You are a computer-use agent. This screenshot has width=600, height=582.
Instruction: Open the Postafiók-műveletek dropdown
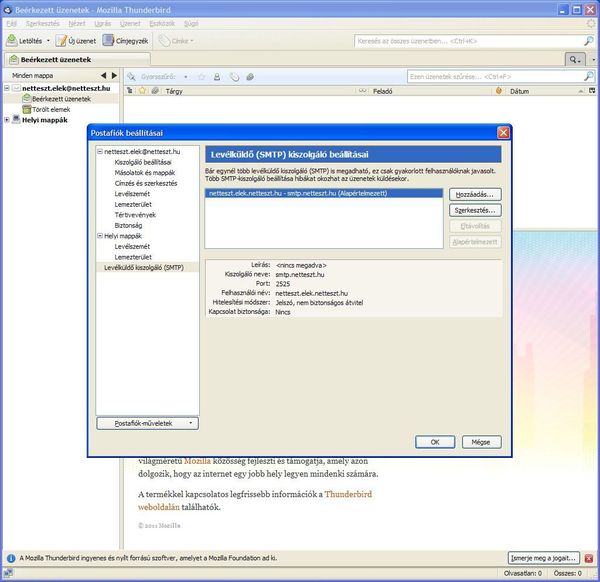(148, 423)
